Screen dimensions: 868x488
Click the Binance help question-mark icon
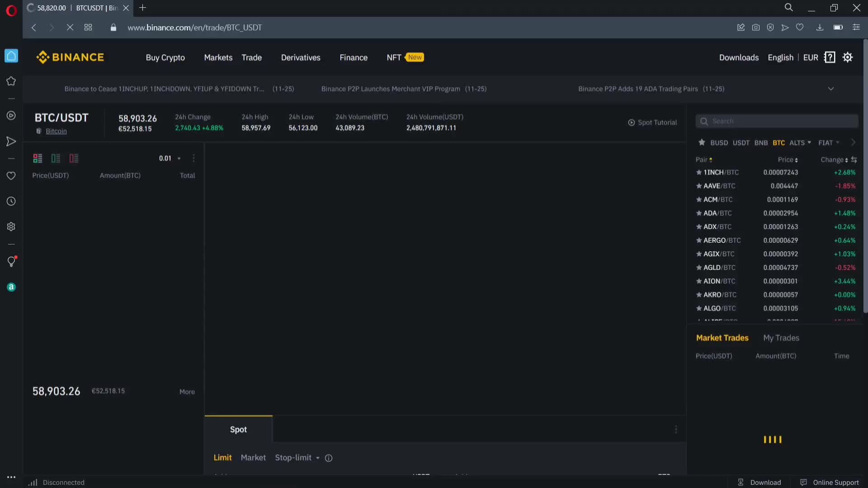pyautogui.click(x=830, y=57)
